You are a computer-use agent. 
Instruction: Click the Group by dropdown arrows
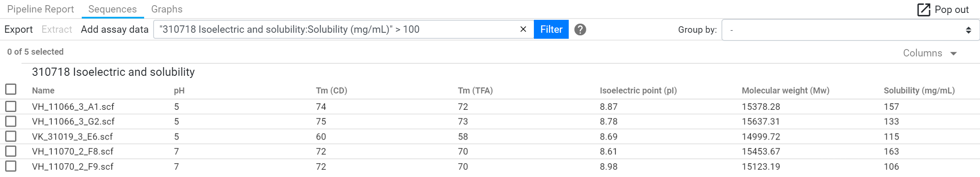point(968,30)
